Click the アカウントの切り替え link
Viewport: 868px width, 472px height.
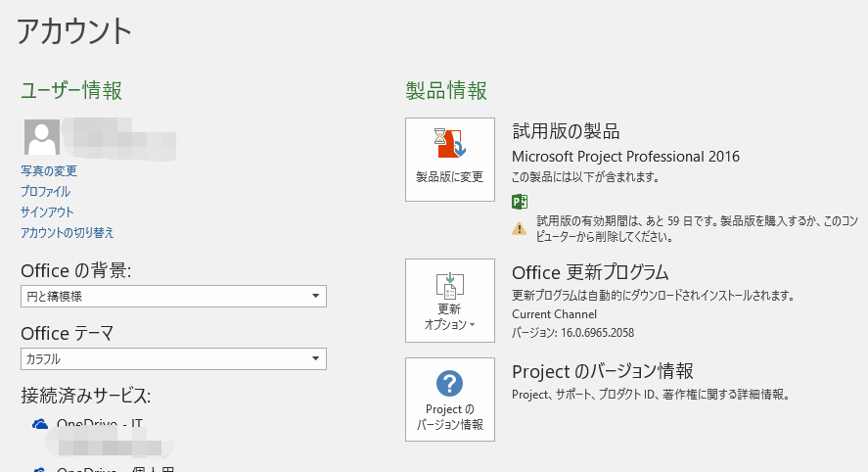pyautogui.click(x=67, y=233)
